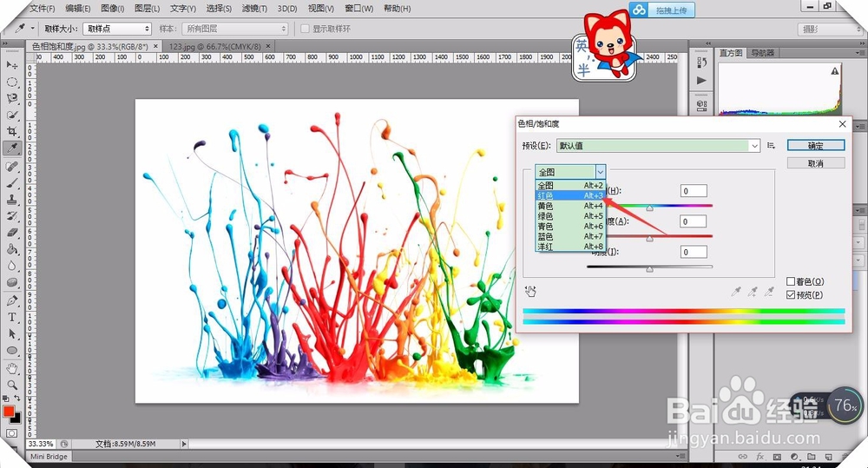Click the saturation slider handle
868x468 pixels.
pyautogui.click(x=650, y=239)
